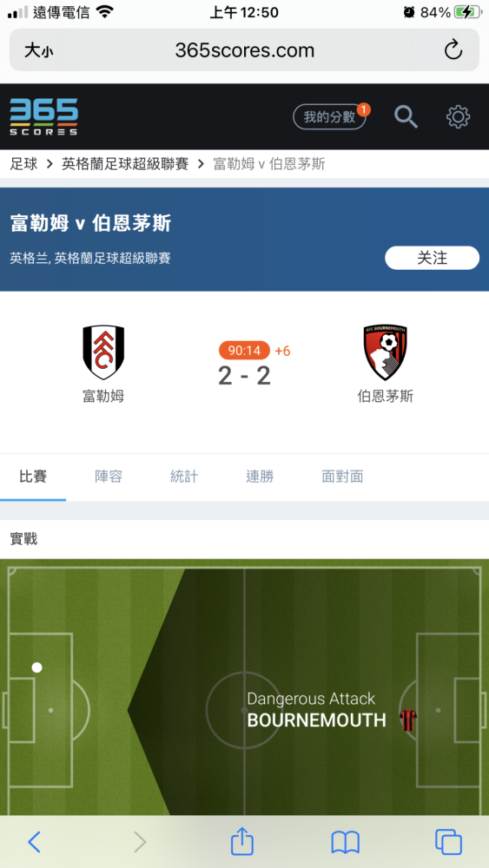
Task: Follow the 英格蘭足球超級聯賽 breadcrumb link
Action: 125,164
